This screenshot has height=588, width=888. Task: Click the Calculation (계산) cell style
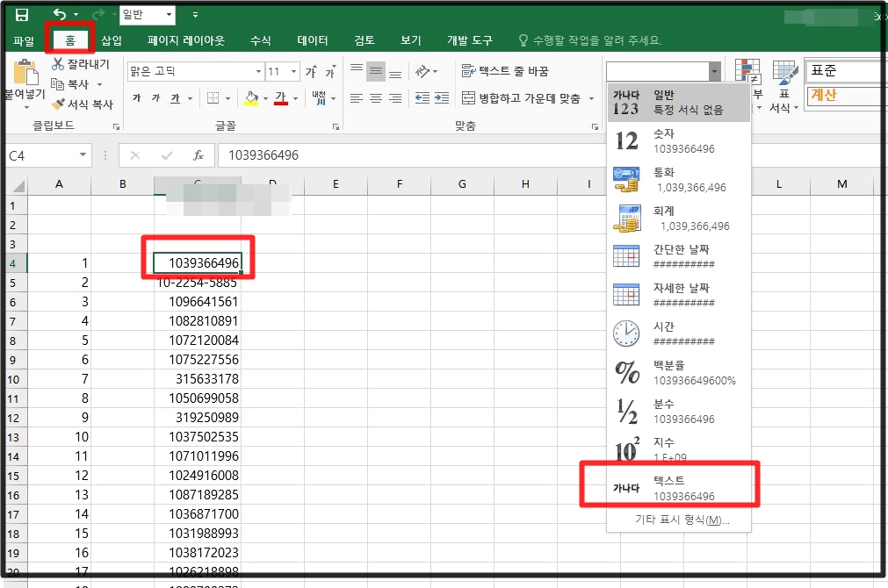click(846, 95)
